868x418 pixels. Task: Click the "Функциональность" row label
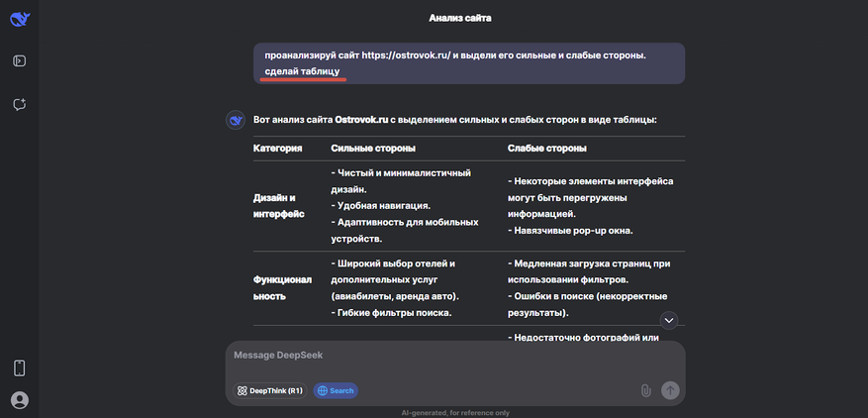pyautogui.click(x=282, y=287)
